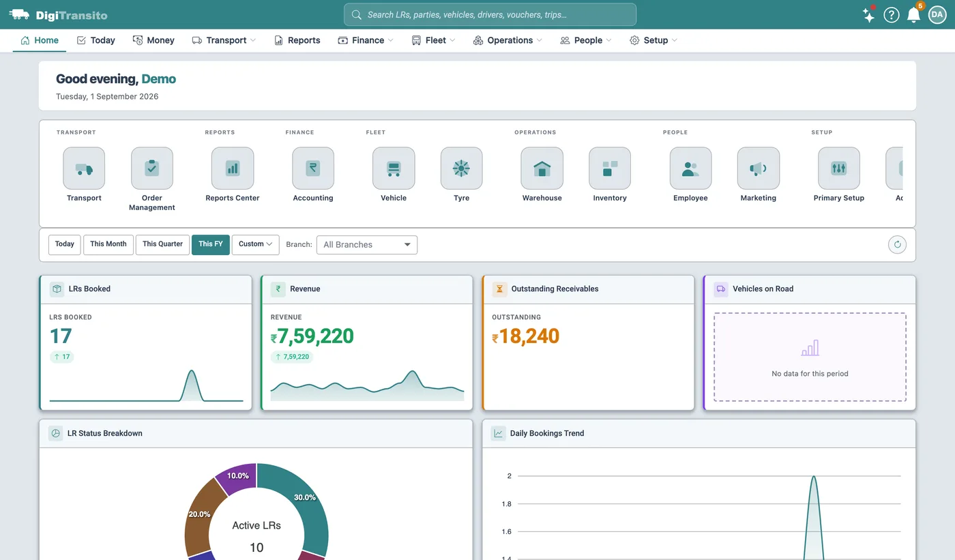This screenshot has width=955, height=560.
Task: Click the LRs Booked value 17
Action: point(61,336)
